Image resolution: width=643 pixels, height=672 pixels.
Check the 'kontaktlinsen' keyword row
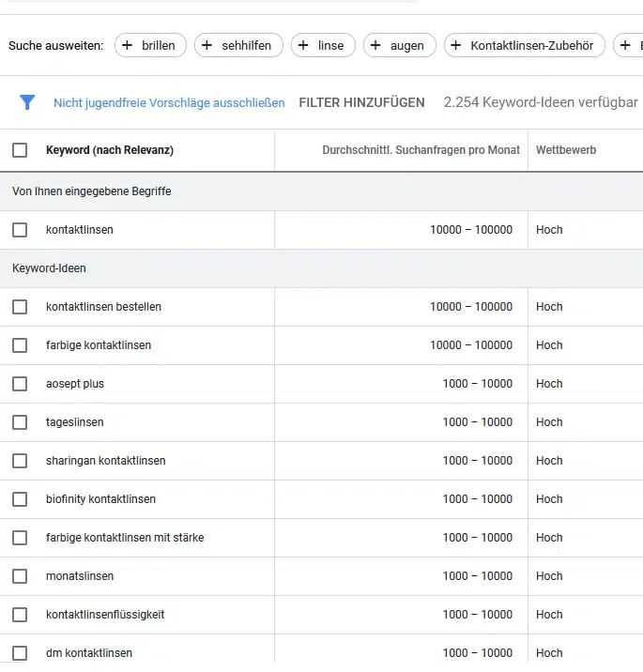click(x=20, y=230)
